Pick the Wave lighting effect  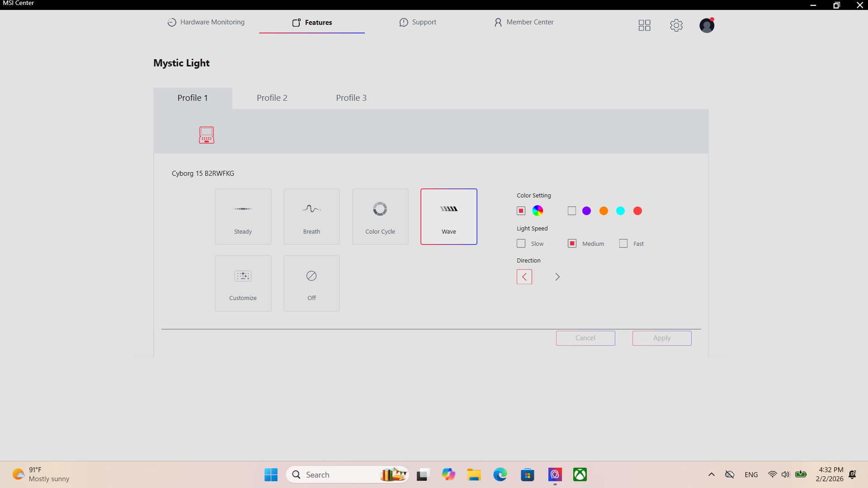(x=448, y=216)
